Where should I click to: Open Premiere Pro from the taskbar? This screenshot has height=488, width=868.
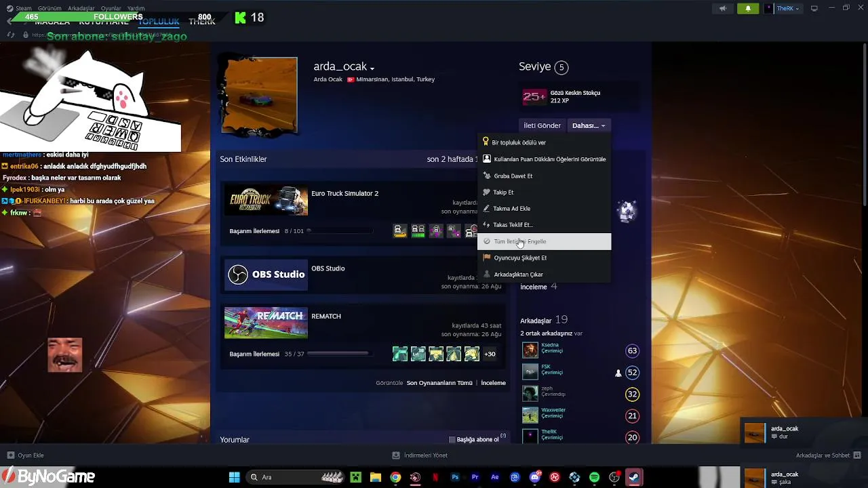point(475,477)
